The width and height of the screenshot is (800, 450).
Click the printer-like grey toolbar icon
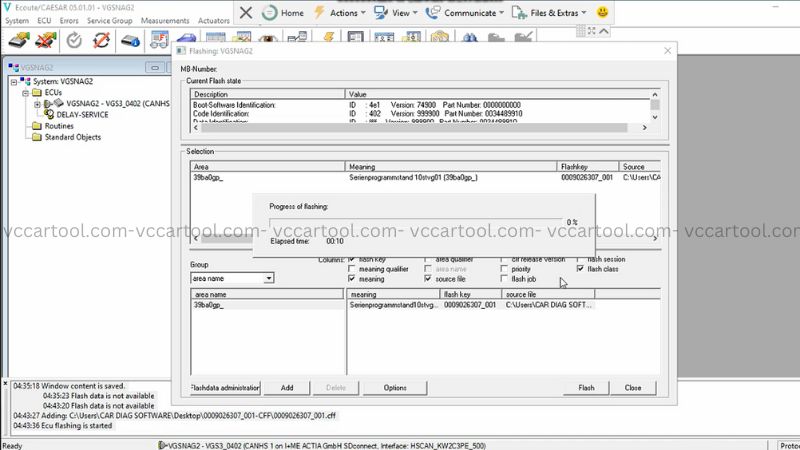496,37
